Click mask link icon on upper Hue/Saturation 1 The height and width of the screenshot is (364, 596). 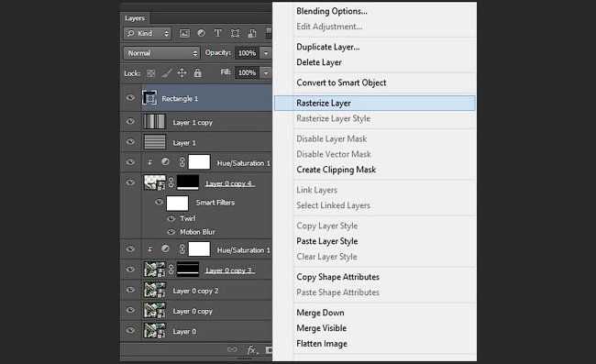coord(182,162)
